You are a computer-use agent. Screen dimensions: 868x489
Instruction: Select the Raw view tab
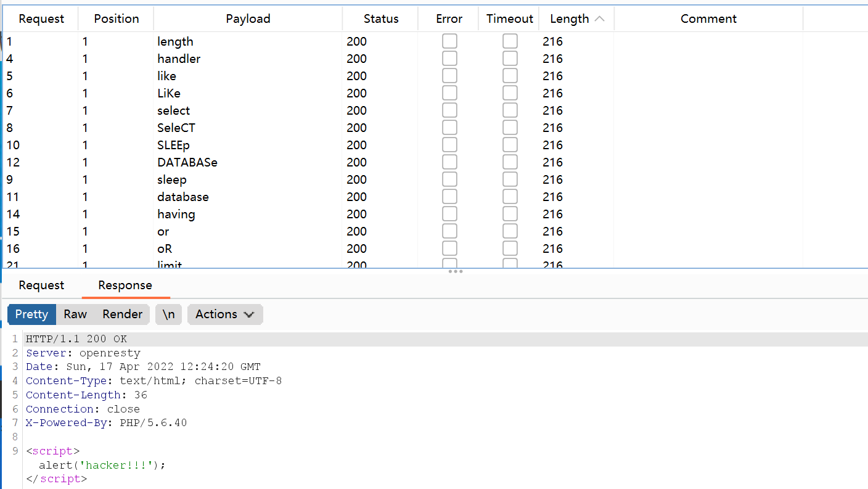(75, 314)
